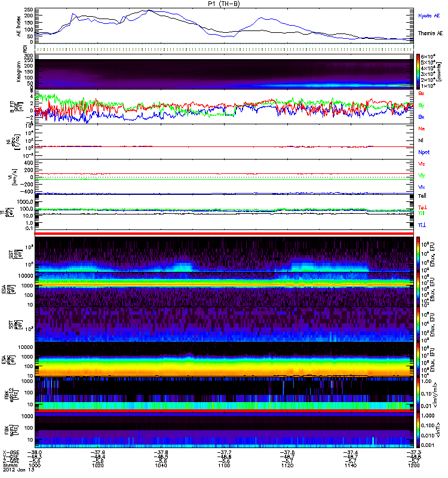Click the blue Npot legend label
This screenshot has width=448, height=478.
pyautogui.click(x=424, y=152)
